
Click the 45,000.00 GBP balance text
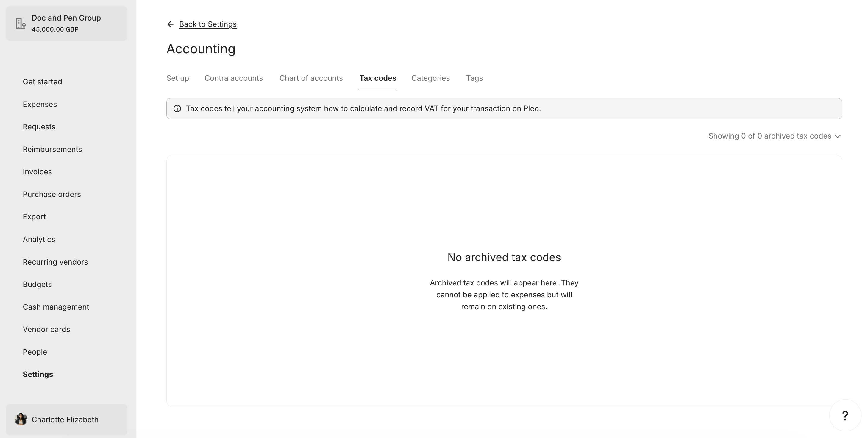coord(55,29)
